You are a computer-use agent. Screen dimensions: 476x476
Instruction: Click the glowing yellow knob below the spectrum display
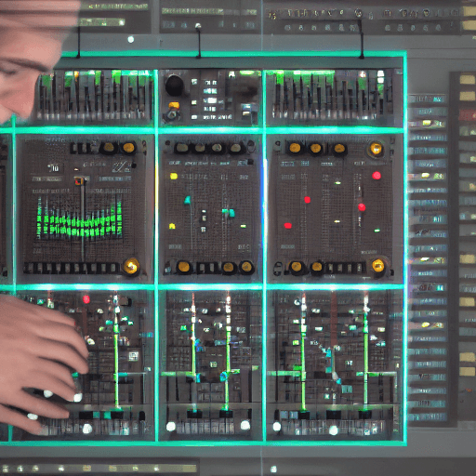tap(131, 266)
